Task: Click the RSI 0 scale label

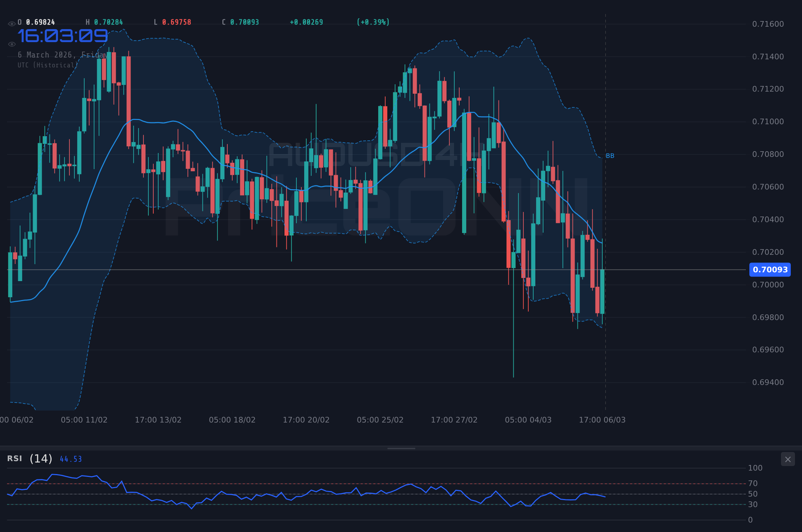Action: coord(750,520)
